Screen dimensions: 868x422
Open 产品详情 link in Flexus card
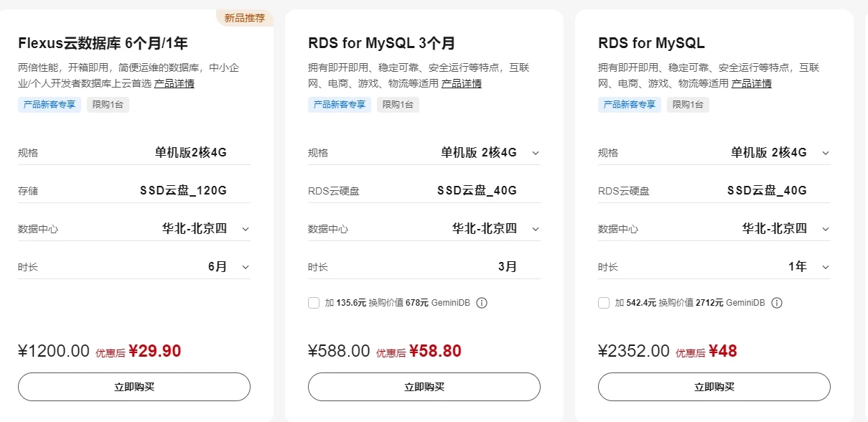click(x=174, y=83)
